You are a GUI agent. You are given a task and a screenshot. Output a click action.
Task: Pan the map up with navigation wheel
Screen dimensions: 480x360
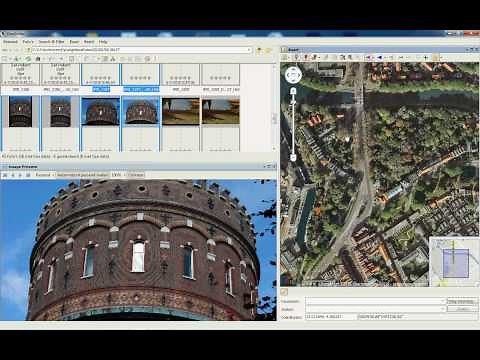pos(293,69)
